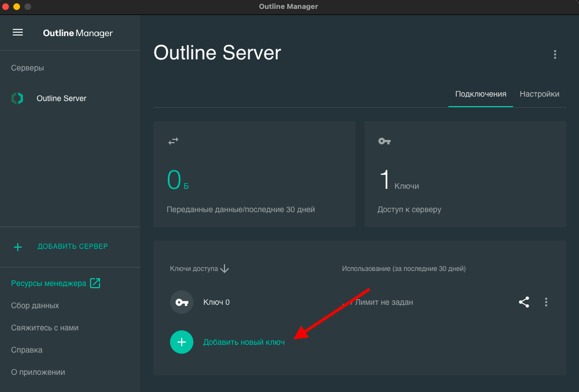Viewport: 579px width, 392px height.
Task: Switch to the Подключения tab
Action: 481,94
